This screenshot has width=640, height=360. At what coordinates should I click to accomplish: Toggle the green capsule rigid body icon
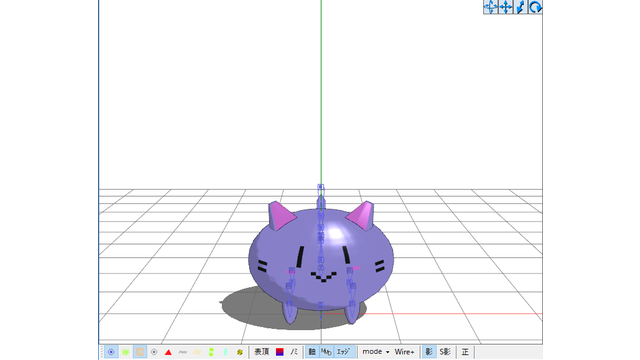click(211, 352)
